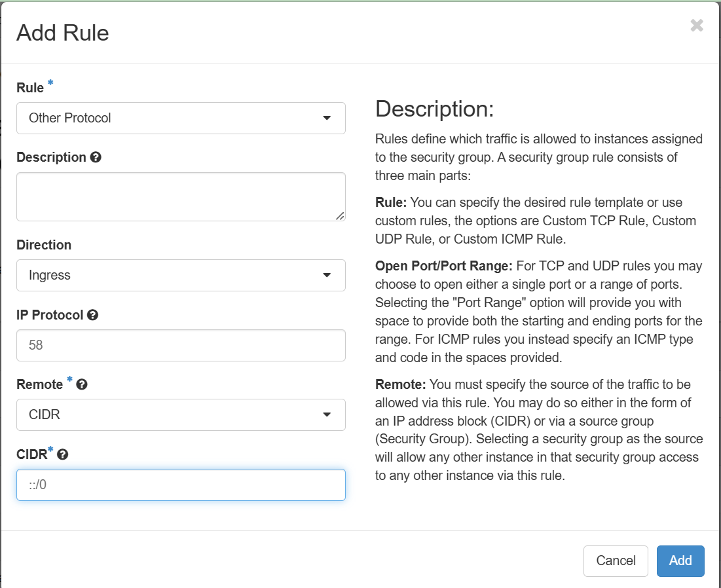
Task: Click the help icon beside CIDR label
Action: click(x=63, y=454)
